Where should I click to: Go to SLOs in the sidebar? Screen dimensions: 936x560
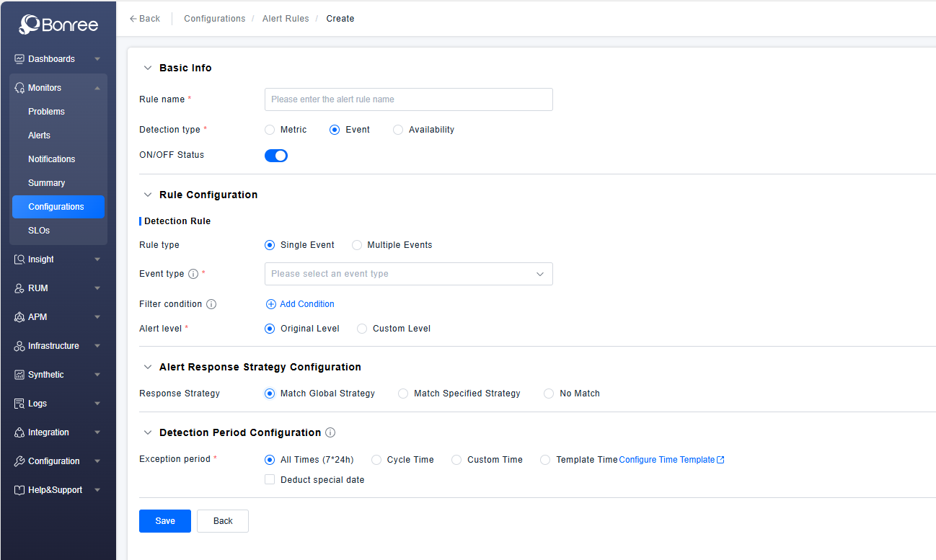(39, 231)
